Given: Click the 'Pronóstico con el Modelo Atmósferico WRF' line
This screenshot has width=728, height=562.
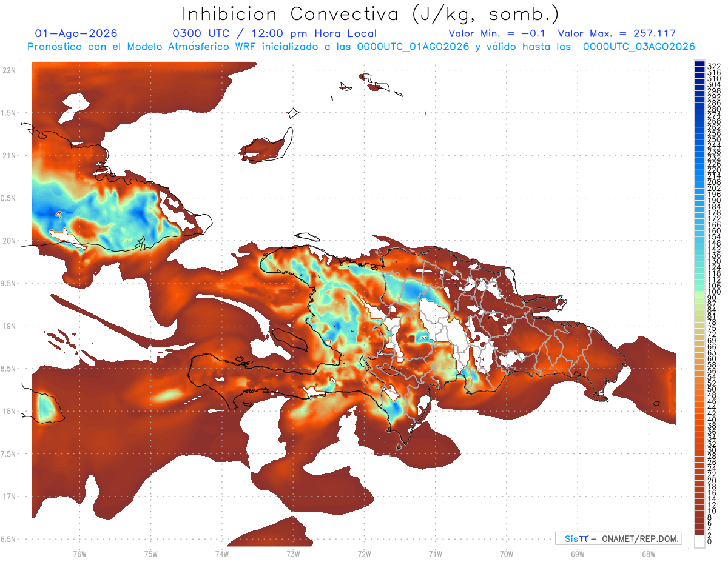Looking at the screenshot, I should click(360, 47).
